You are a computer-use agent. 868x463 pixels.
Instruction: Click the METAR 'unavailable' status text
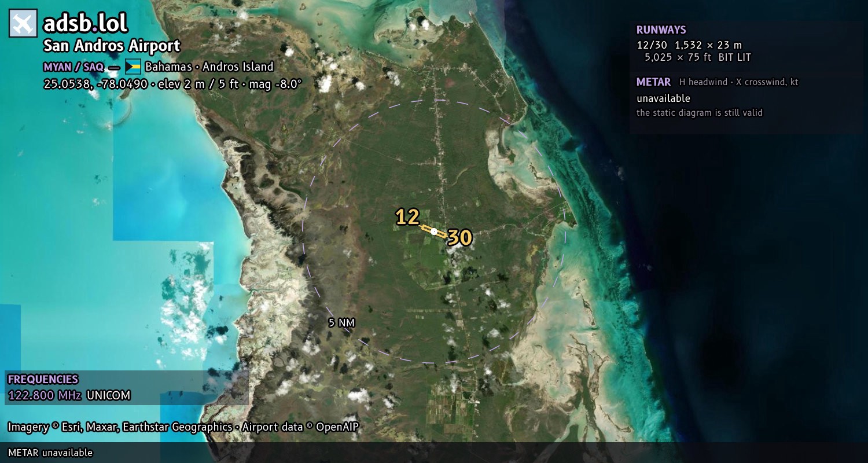[664, 98]
